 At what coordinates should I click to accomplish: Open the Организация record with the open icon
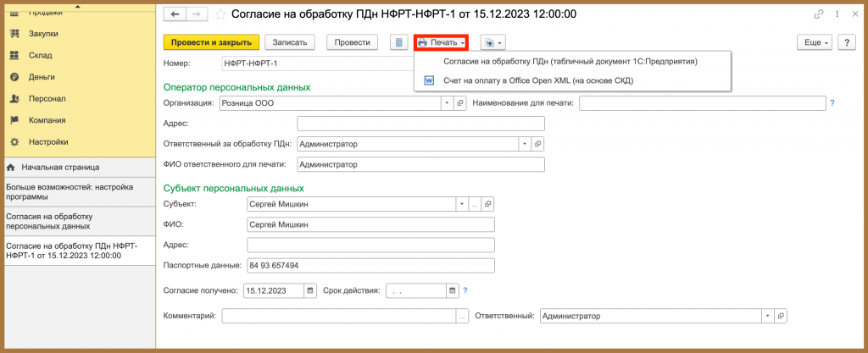click(459, 103)
